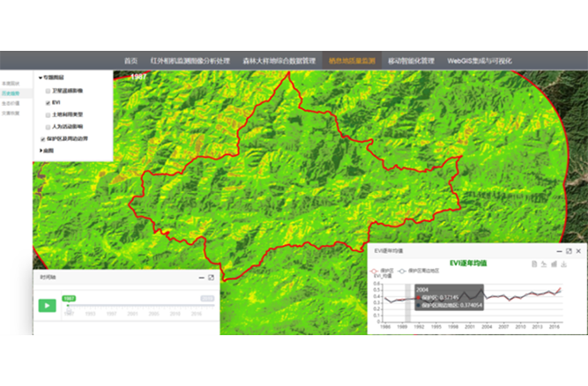Switch EVI chart to bar view
Viewport: 588px width, 386px height.
[x=555, y=264]
